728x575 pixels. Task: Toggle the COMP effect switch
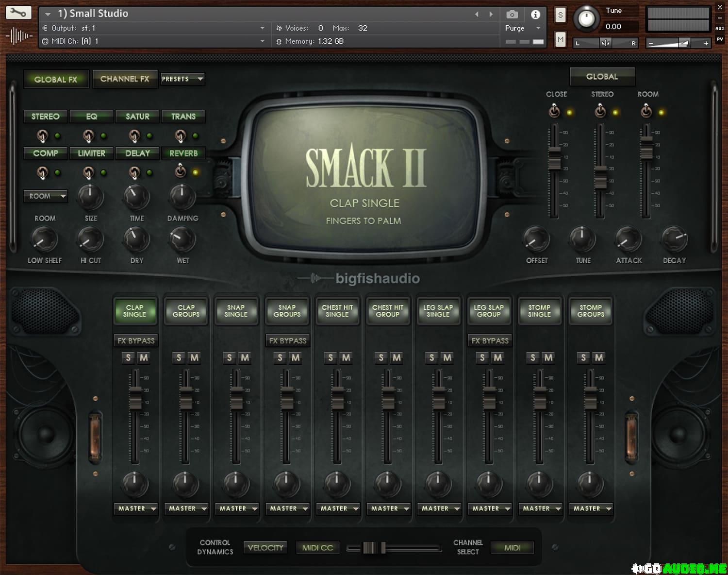coord(43,172)
